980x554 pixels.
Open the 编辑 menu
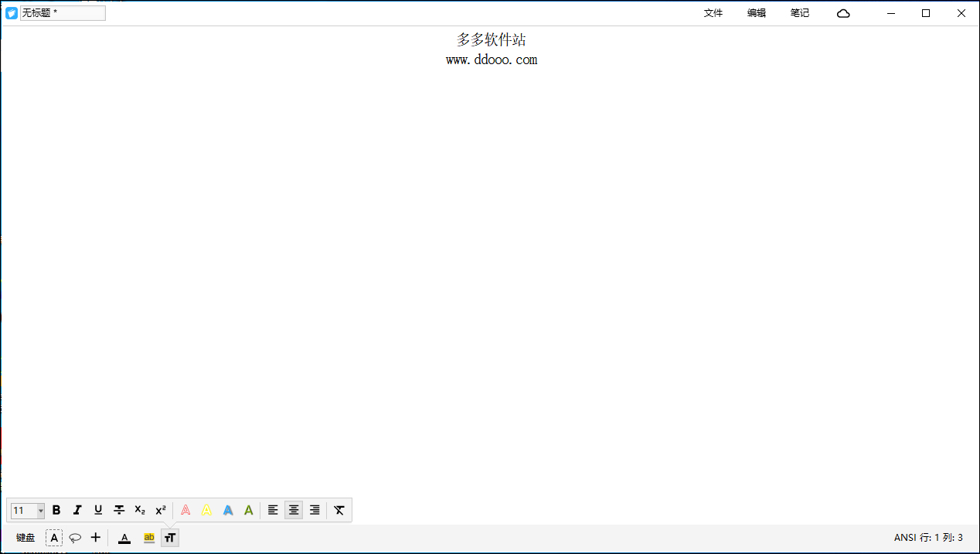point(756,13)
